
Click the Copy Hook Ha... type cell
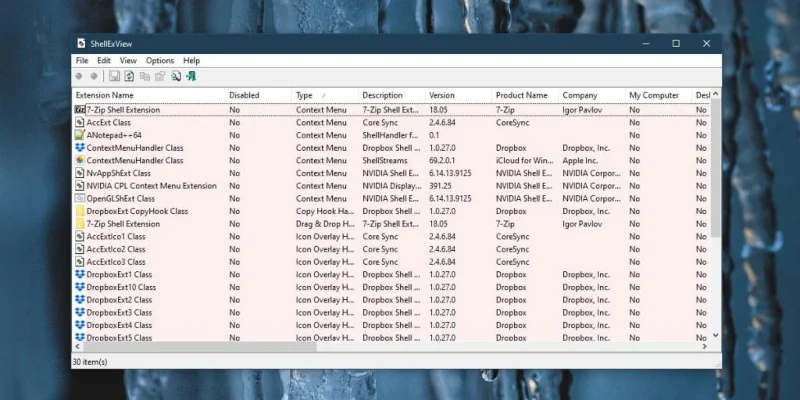[x=325, y=211]
